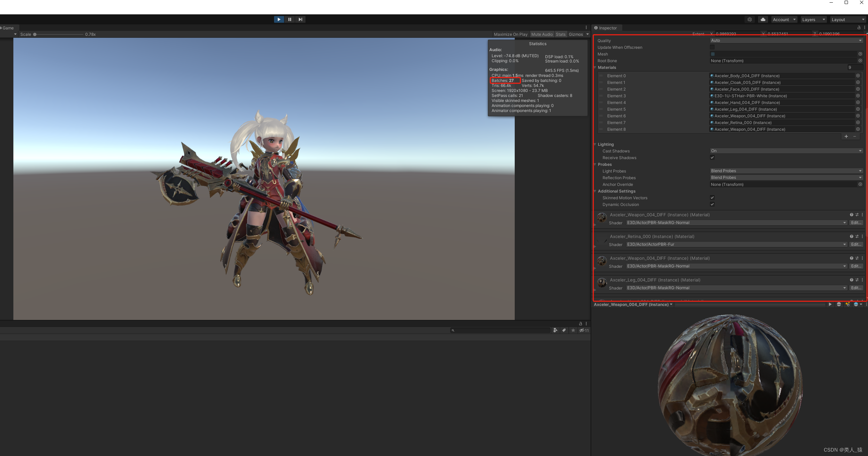
Task: Play the material preview animation
Action: [x=830, y=304]
